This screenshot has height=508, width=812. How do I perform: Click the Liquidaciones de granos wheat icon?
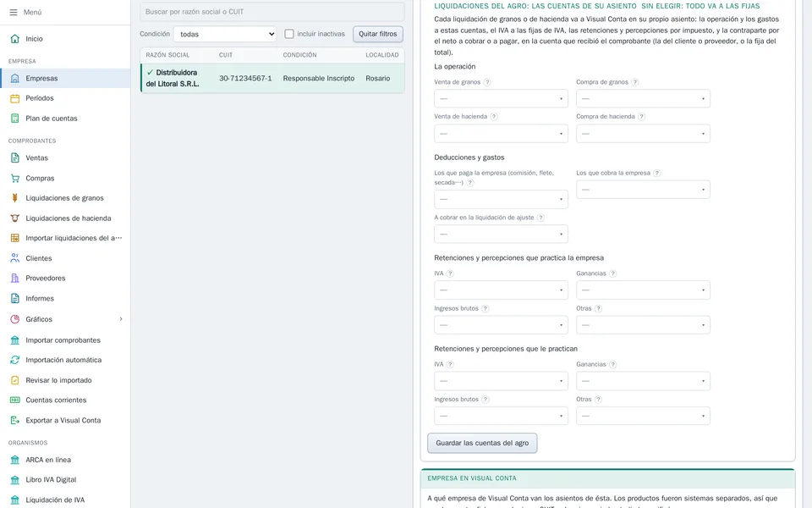15,198
